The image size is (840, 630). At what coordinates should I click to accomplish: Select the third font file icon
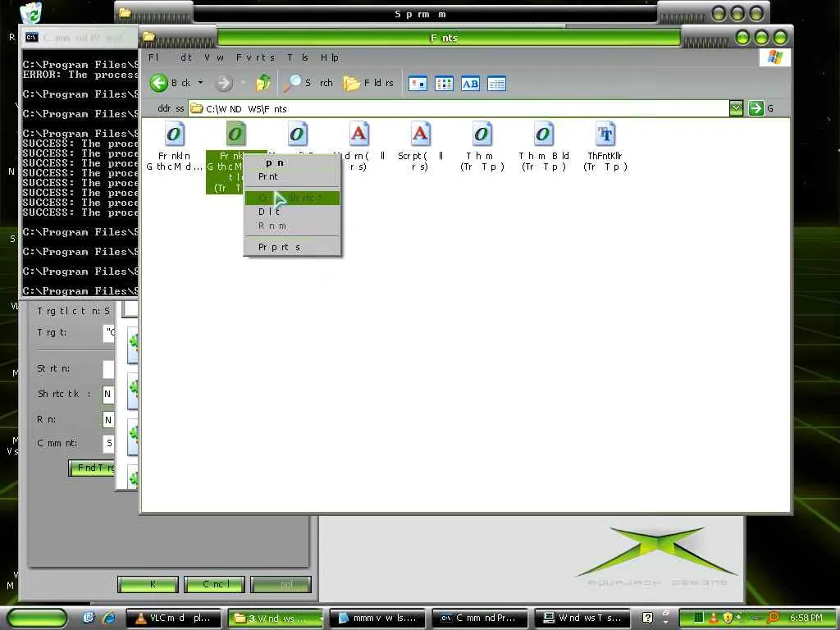click(297, 134)
